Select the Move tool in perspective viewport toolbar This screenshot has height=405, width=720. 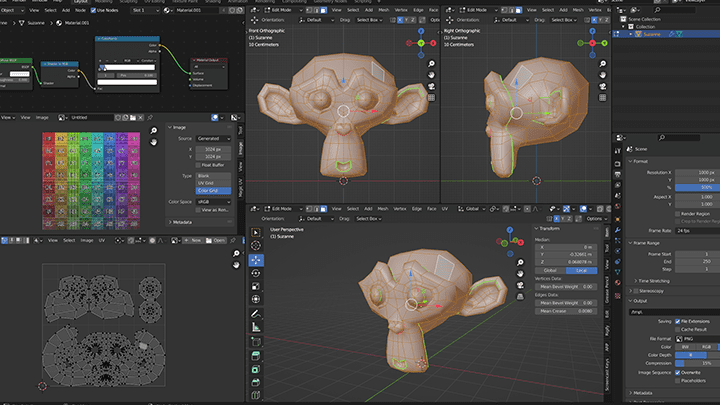pos(256,260)
